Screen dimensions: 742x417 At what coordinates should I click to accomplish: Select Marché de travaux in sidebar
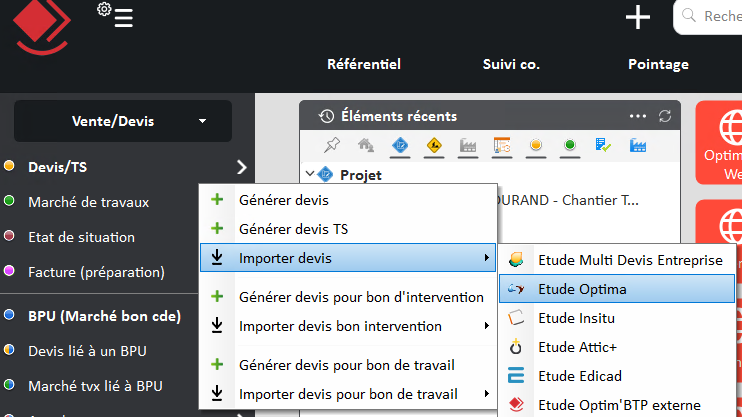88,202
